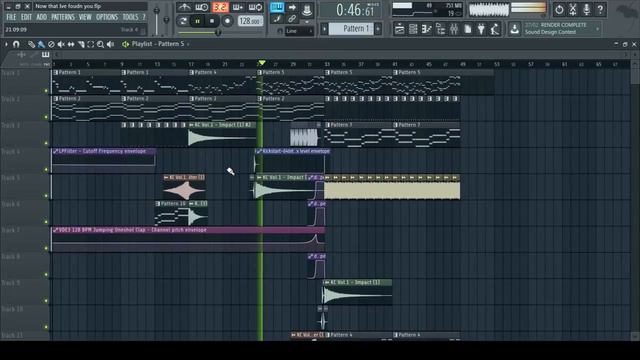Screen dimensions: 640x360
Task: Select the Slice tool
Action: coord(81,44)
